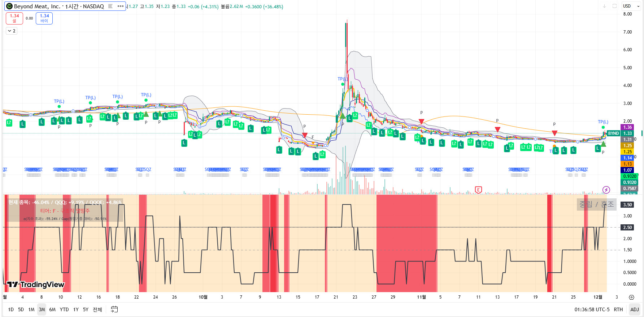Click the 중립 / 호조 status label
Viewport: 644px width, 317px height.
[x=596, y=204]
